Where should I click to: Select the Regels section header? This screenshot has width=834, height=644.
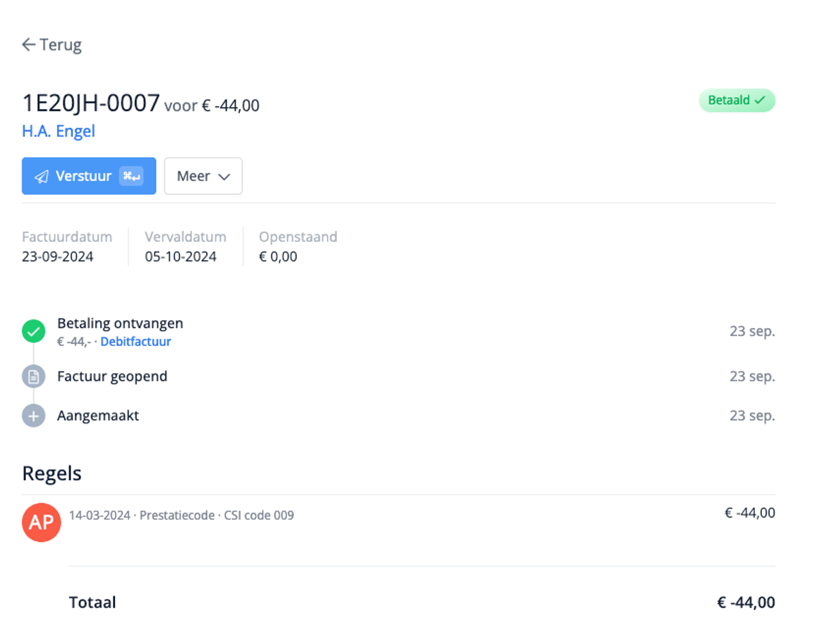point(52,473)
